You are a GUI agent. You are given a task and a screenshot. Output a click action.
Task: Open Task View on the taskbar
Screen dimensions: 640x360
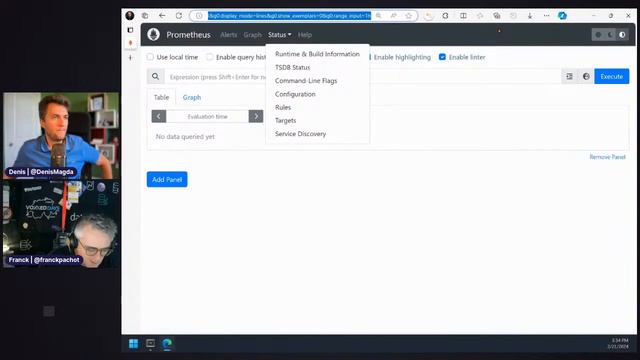(x=150, y=344)
